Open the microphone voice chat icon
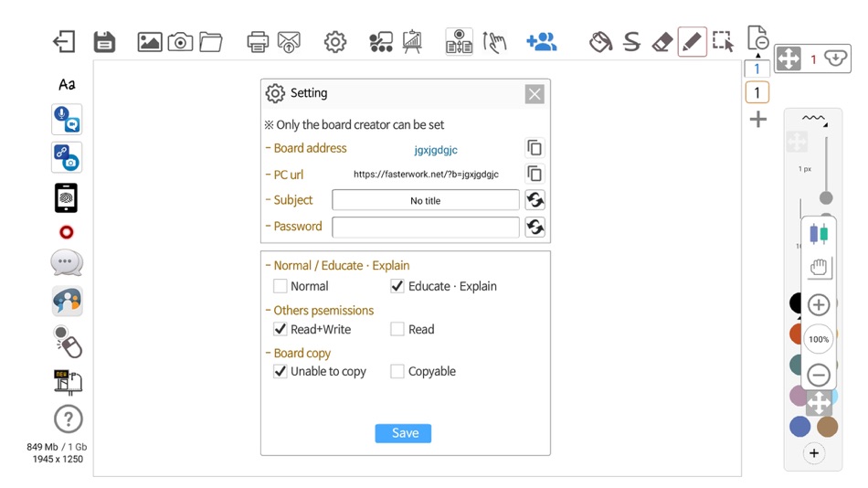The height and width of the screenshot is (488, 868). point(67,119)
